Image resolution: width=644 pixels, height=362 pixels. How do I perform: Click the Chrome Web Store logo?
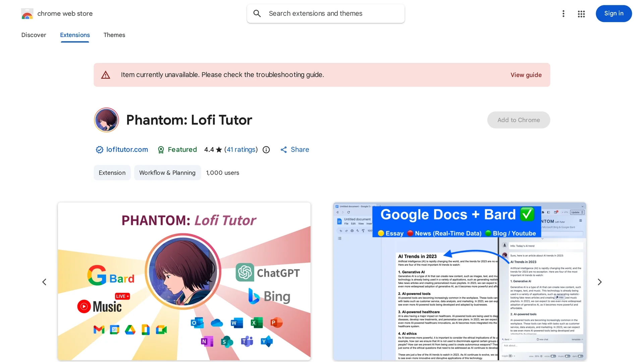coord(27,14)
